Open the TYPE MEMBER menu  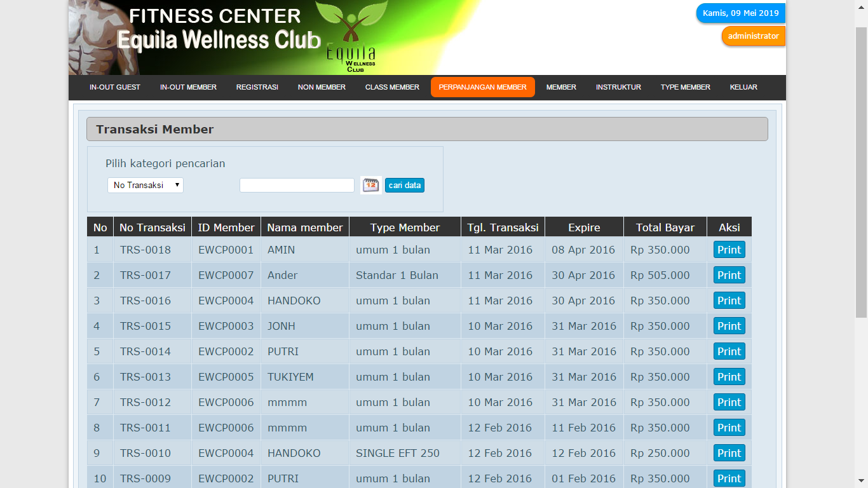click(685, 87)
